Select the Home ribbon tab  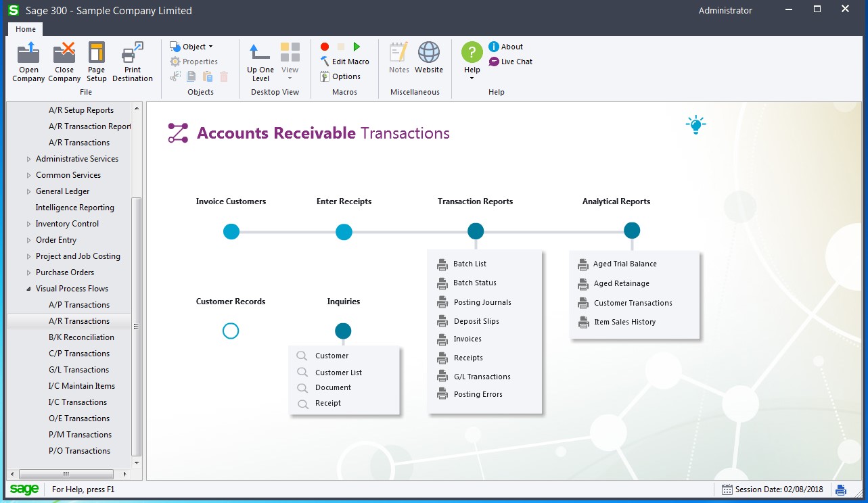click(x=26, y=29)
